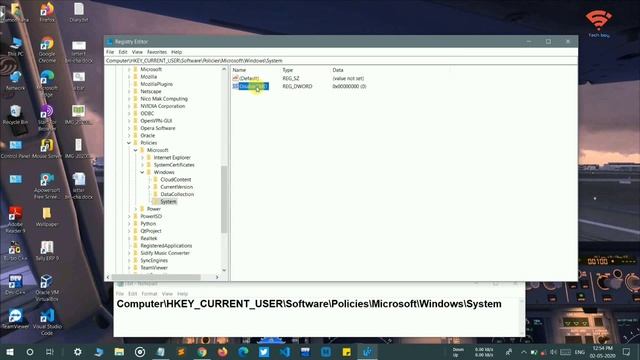The width and height of the screenshot is (640, 360).
Task: Click the registry path text in Notepad
Action: click(309, 304)
